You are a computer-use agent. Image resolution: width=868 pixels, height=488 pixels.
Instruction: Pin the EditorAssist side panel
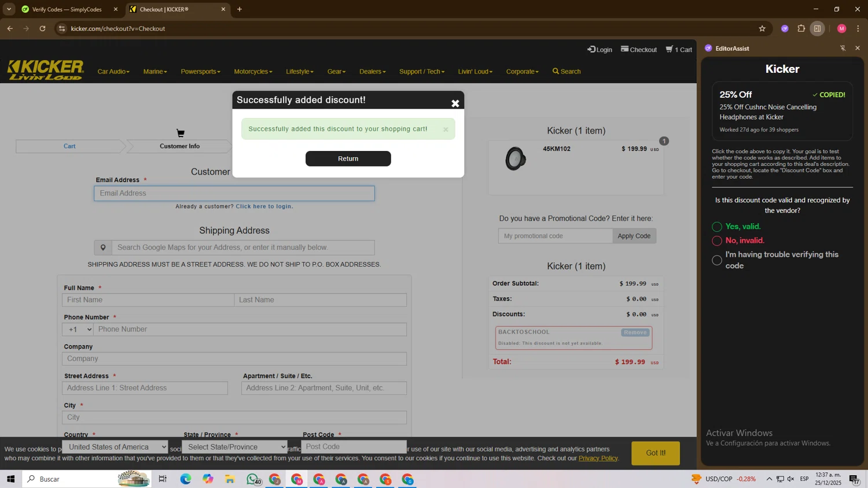(843, 49)
